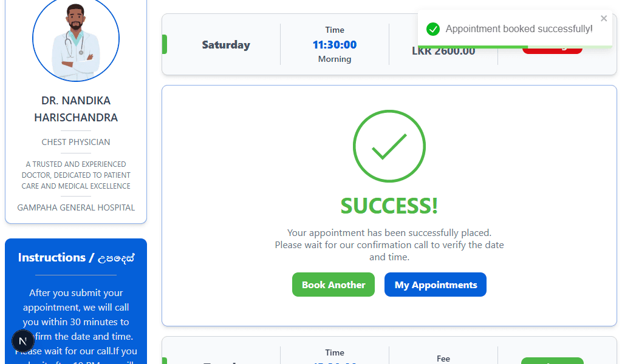Open the Next.js dev tools N icon

click(22, 340)
